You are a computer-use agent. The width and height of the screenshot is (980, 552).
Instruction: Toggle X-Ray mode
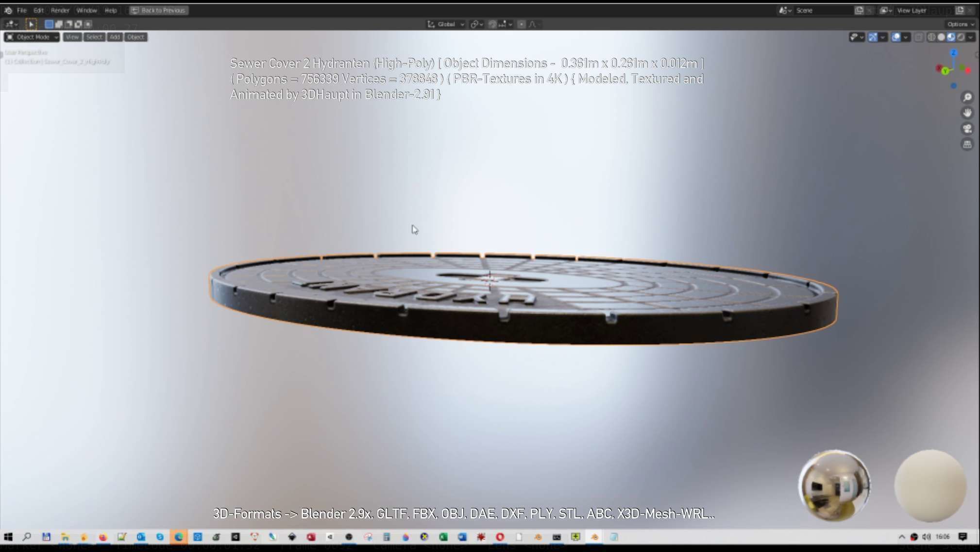click(919, 37)
